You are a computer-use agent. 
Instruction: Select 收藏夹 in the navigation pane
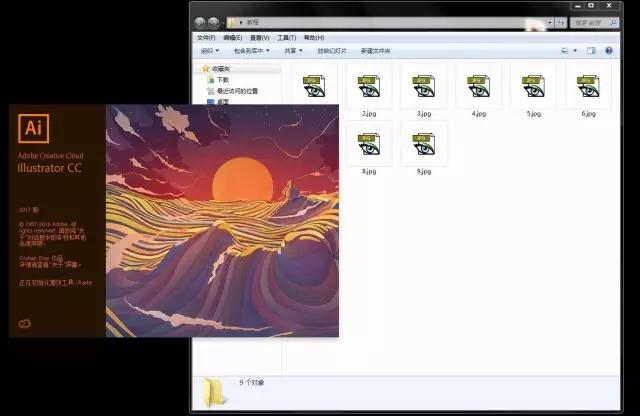pyautogui.click(x=221, y=69)
